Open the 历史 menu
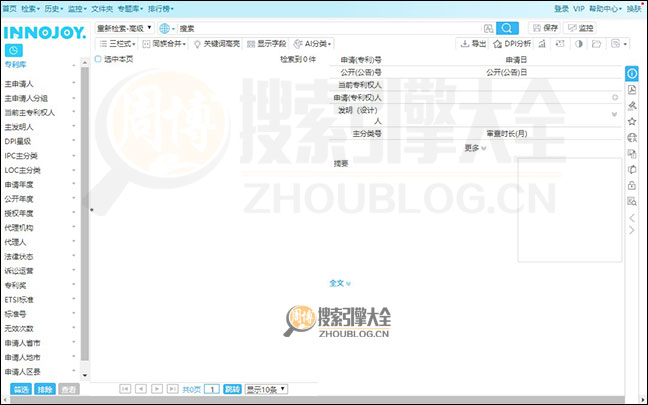This screenshot has width=648, height=405. click(54, 8)
